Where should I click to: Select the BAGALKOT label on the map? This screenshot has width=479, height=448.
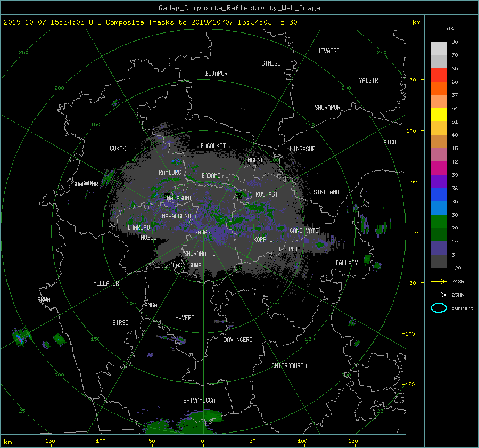(213, 146)
